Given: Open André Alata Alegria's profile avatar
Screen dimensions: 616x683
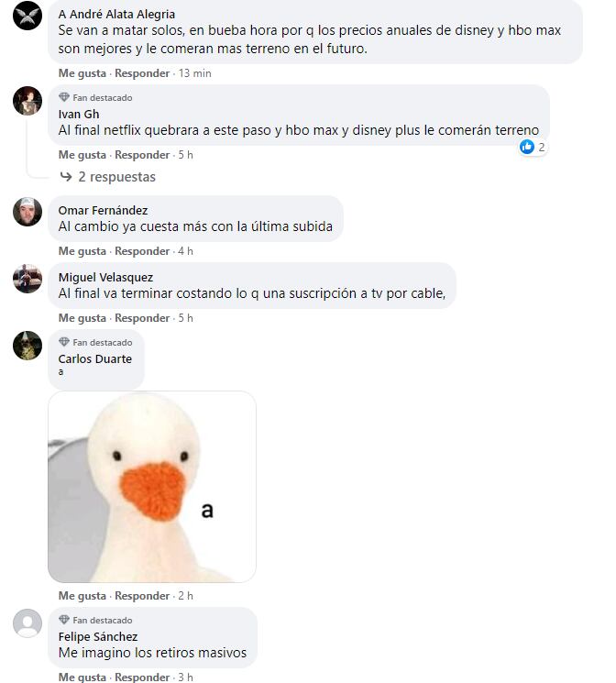Looking at the screenshot, I should click(x=27, y=16).
